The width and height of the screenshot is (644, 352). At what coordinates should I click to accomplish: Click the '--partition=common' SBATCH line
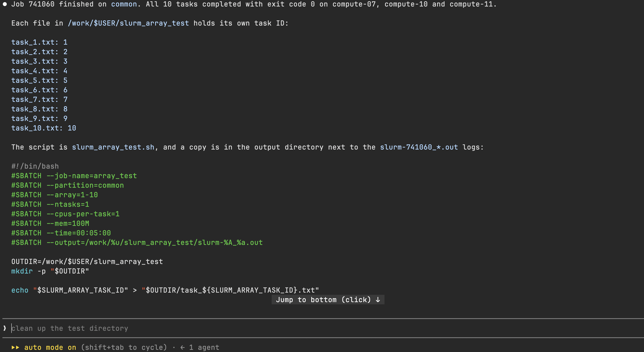tap(67, 185)
